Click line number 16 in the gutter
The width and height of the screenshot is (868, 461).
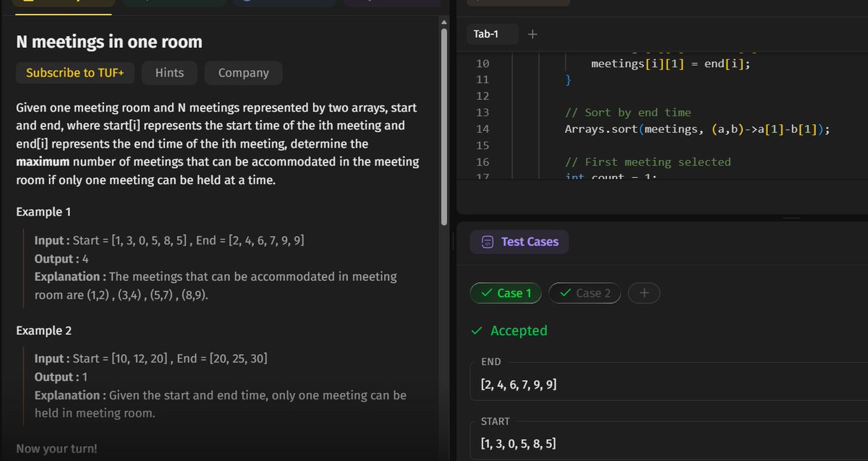pos(482,162)
